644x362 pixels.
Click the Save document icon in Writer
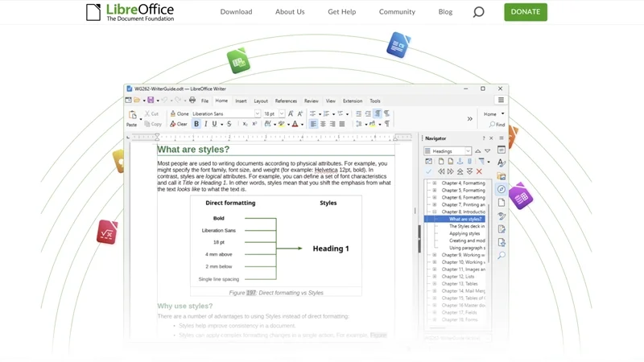(151, 100)
